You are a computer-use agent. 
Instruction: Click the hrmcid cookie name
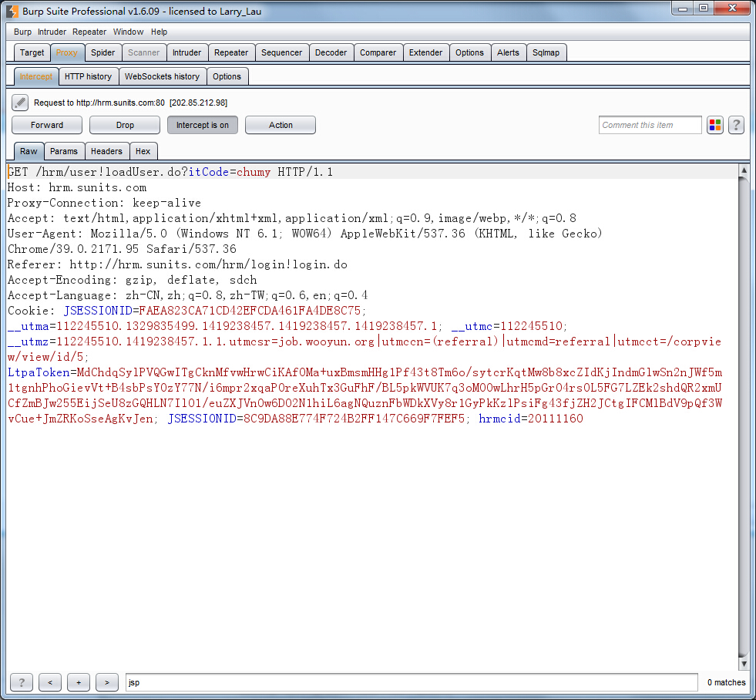[499, 419]
